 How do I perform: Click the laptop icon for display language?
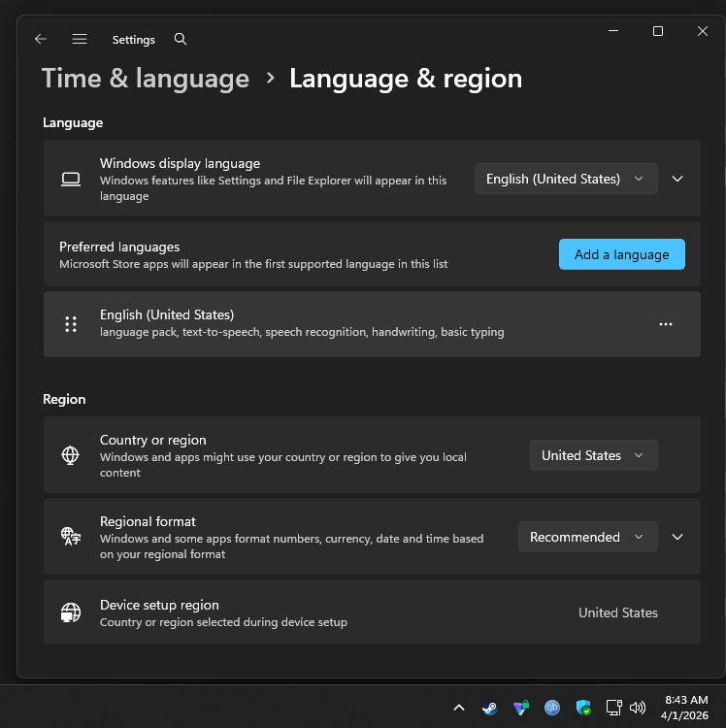[71, 179]
